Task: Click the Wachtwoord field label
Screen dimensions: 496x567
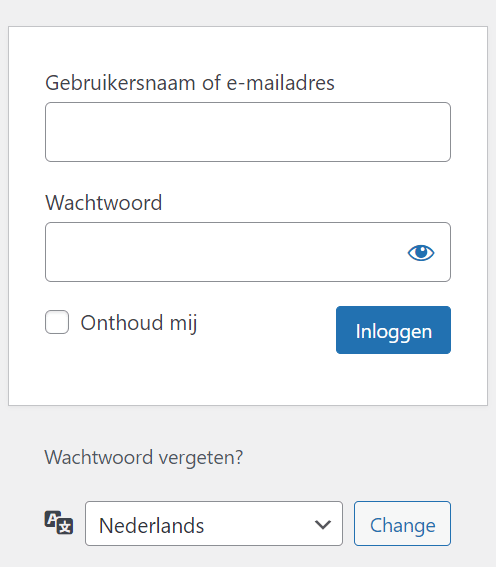Action: pos(104,202)
